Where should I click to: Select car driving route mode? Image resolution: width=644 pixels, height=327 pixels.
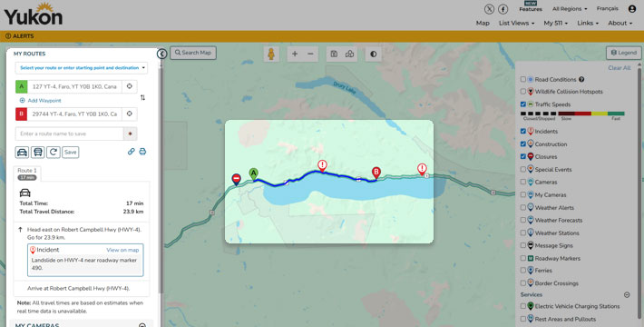tap(22, 153)
